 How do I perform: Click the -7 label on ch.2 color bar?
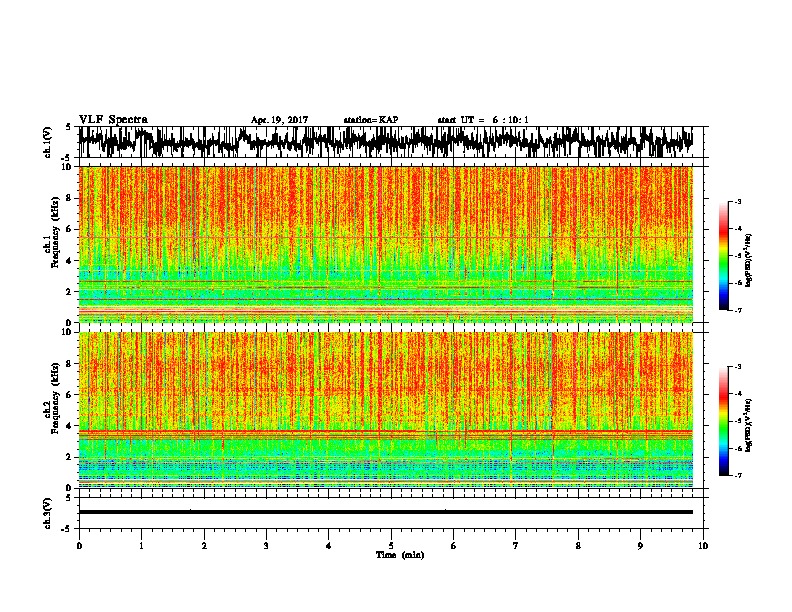[x=738, y=476]
